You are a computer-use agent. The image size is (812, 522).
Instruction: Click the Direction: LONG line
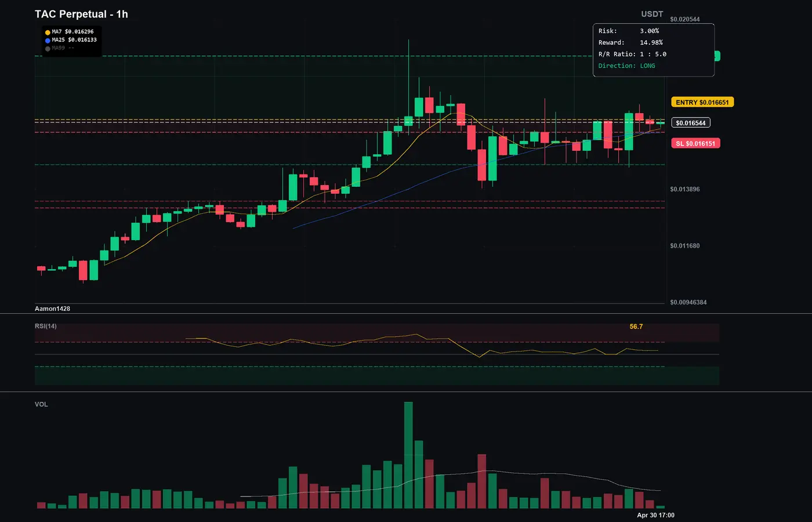click(627, 66)
